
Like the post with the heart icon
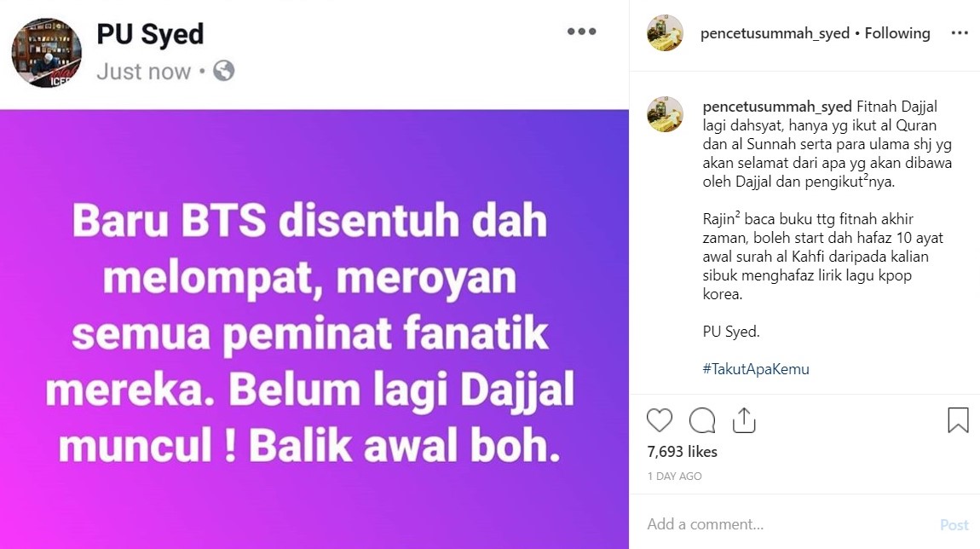(x=660, y=420)
